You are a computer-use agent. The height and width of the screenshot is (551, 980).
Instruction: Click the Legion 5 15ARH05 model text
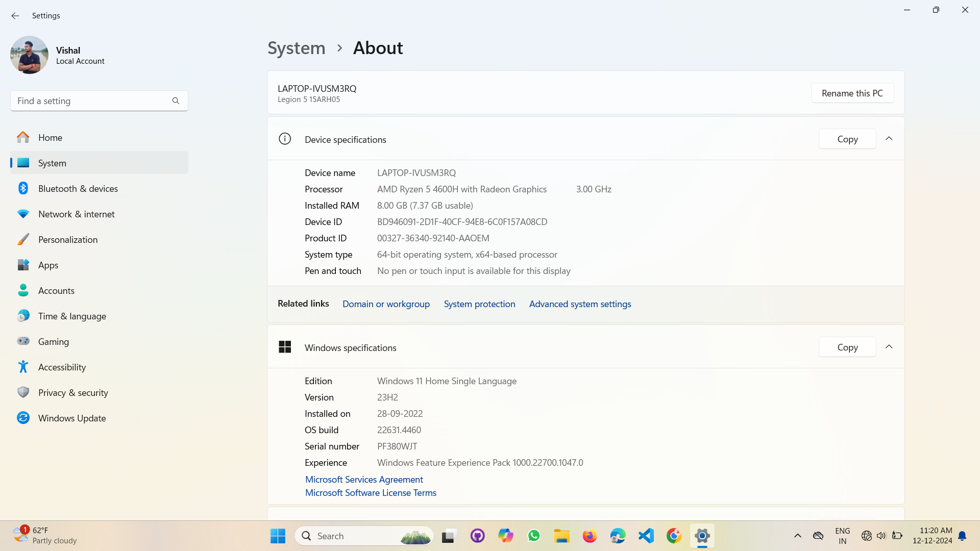[309, 99]
